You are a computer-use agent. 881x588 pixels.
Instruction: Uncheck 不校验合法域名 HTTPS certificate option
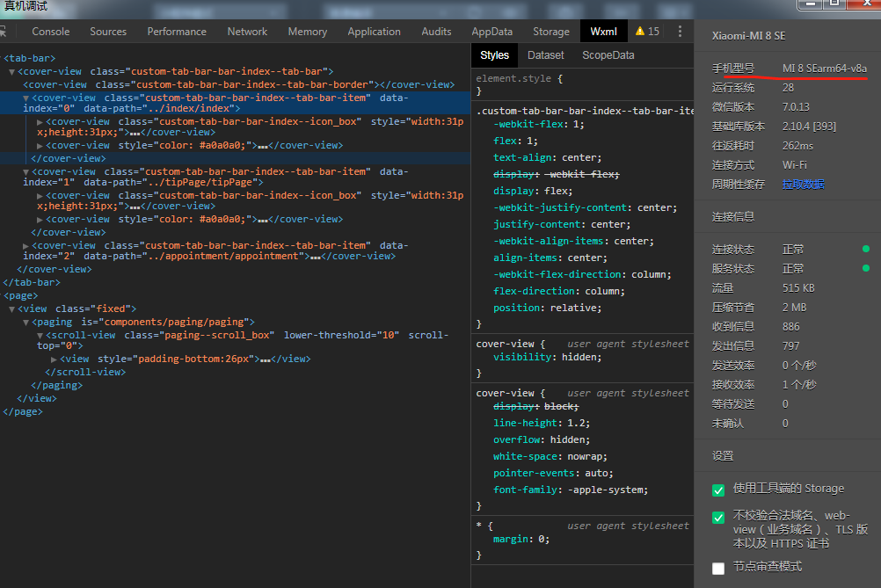pyautogui.click(x=718, y=518)
